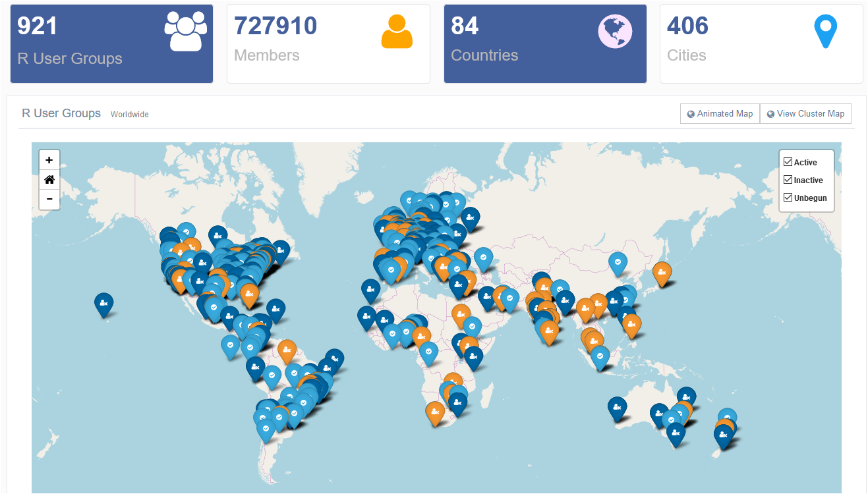This screenshot has width=868, height=494.
Task: Click the orange Members person icon
Action: pos(397,31)
